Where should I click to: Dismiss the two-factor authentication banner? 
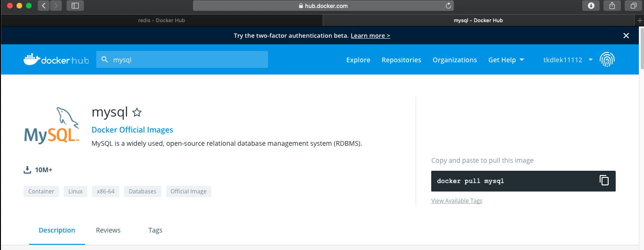pos(626,35)
